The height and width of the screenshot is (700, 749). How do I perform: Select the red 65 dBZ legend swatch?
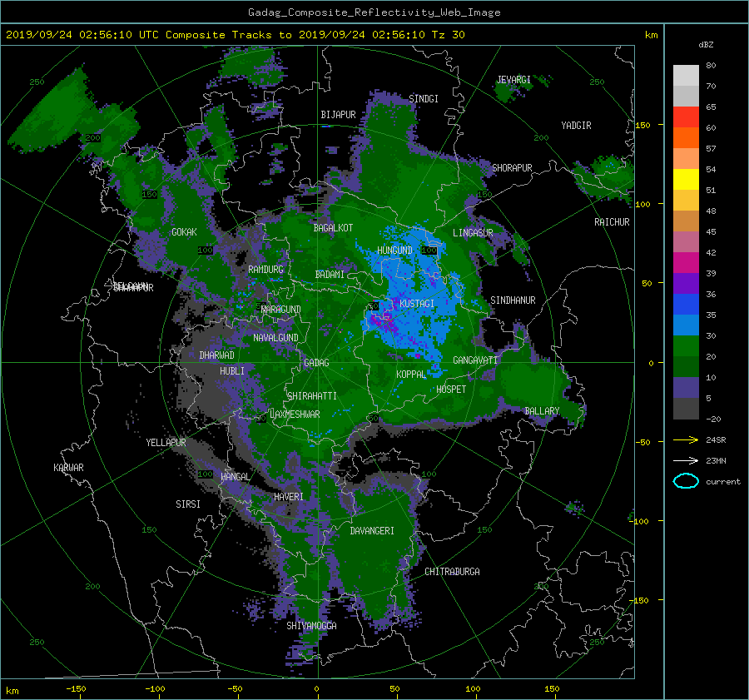[x=686, y=117]
